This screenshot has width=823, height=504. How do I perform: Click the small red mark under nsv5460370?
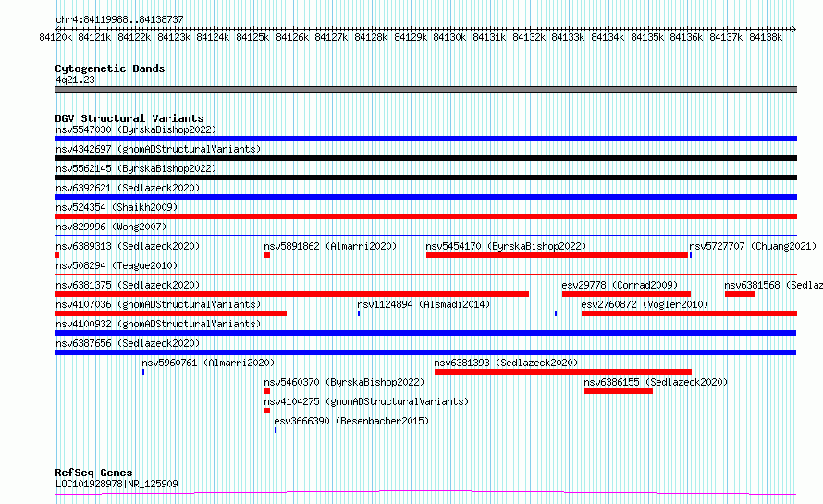tap(267, 391)
